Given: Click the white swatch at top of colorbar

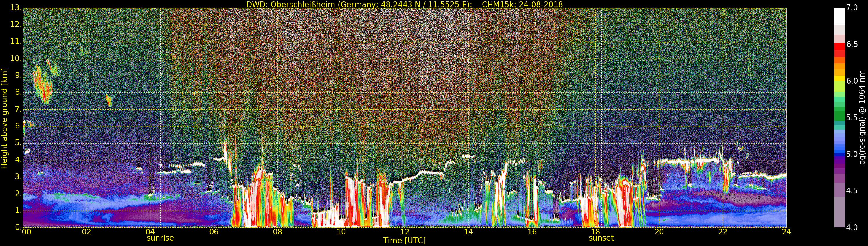Looking at the screenshot, I should 839,16.
